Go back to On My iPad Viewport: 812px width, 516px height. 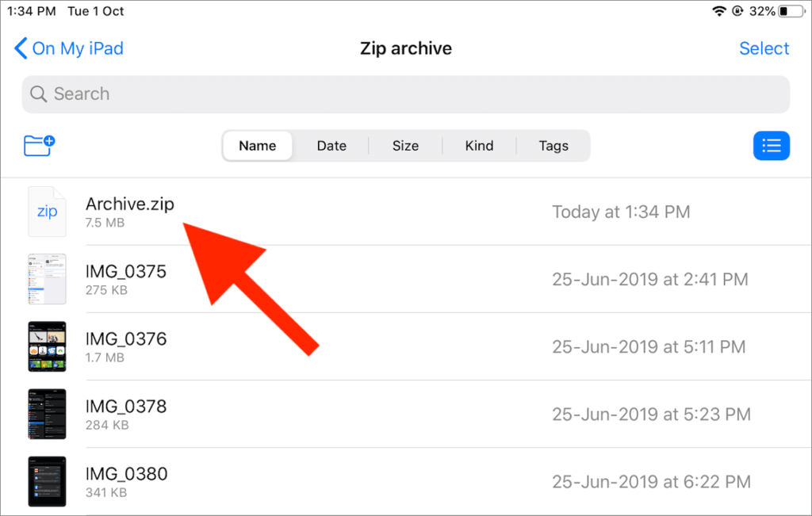coord(77,48)
